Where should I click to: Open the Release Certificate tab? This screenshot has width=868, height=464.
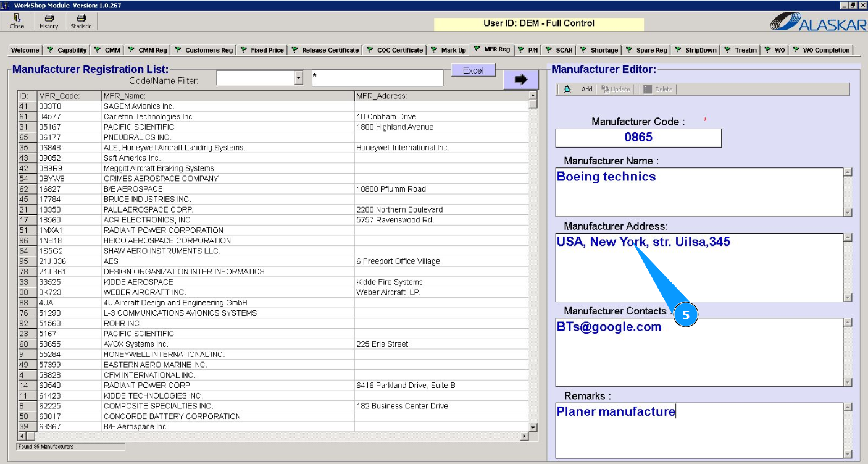[x=325, y=50]
